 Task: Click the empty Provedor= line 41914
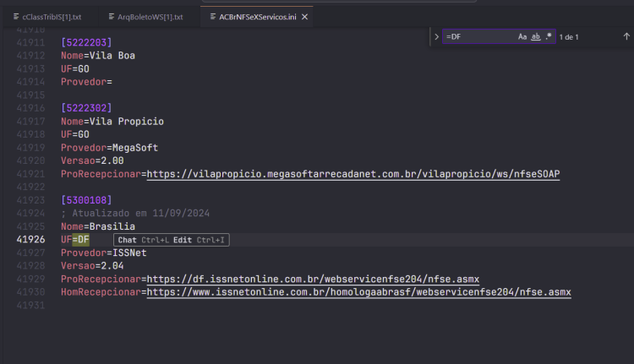pos(86,82)
